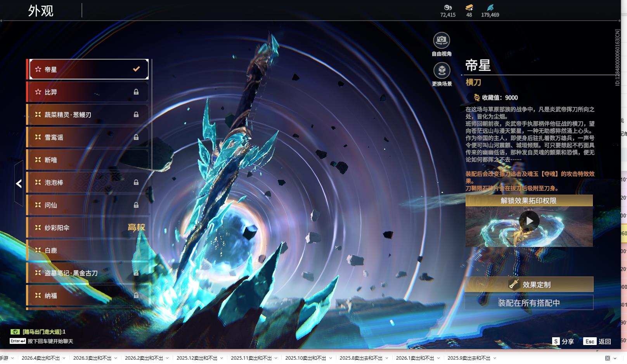Open dropdown arrow of 2025.10卖出和不出 sheet tab

click(x=330, y=358)
